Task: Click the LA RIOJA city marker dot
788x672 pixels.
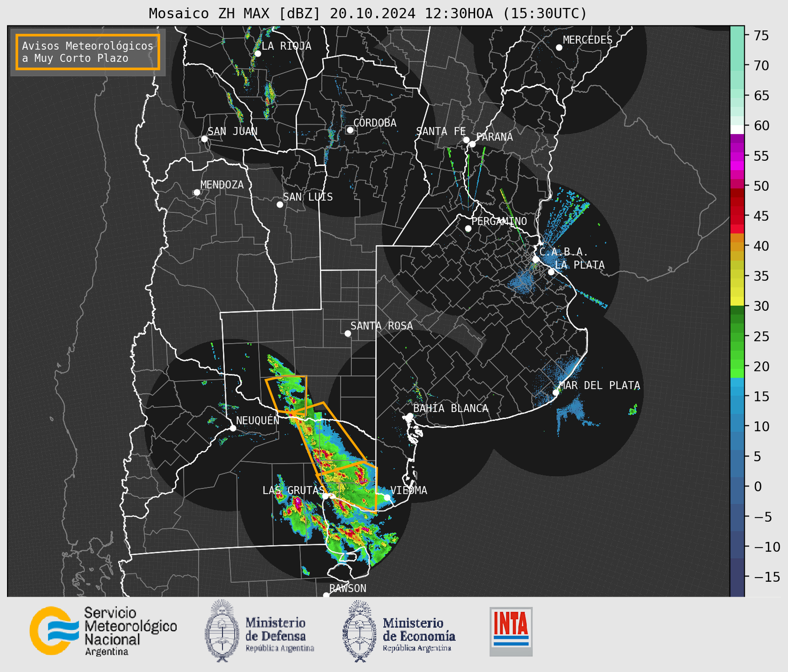Action: click(258, 54)
